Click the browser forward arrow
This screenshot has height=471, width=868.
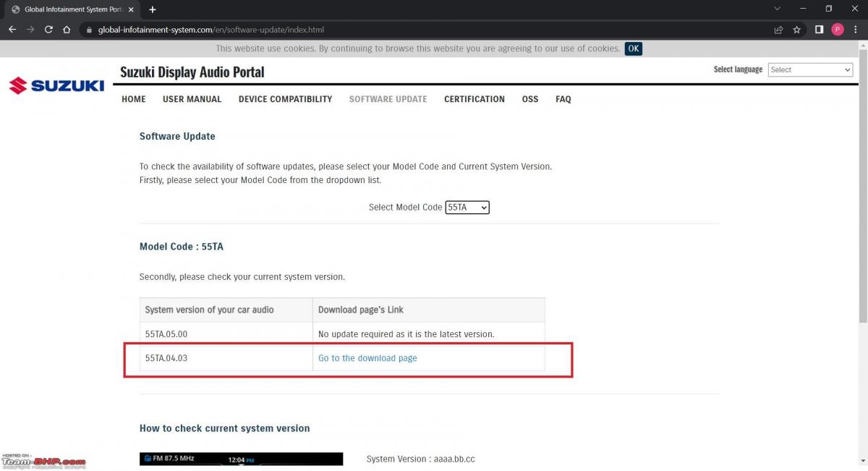point(30,30)
